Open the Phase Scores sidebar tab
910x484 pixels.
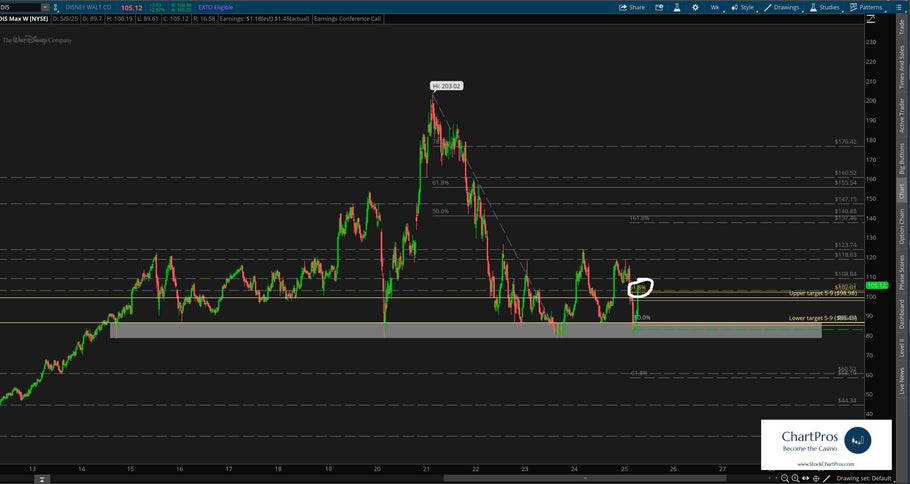click(x=902, y=273)
